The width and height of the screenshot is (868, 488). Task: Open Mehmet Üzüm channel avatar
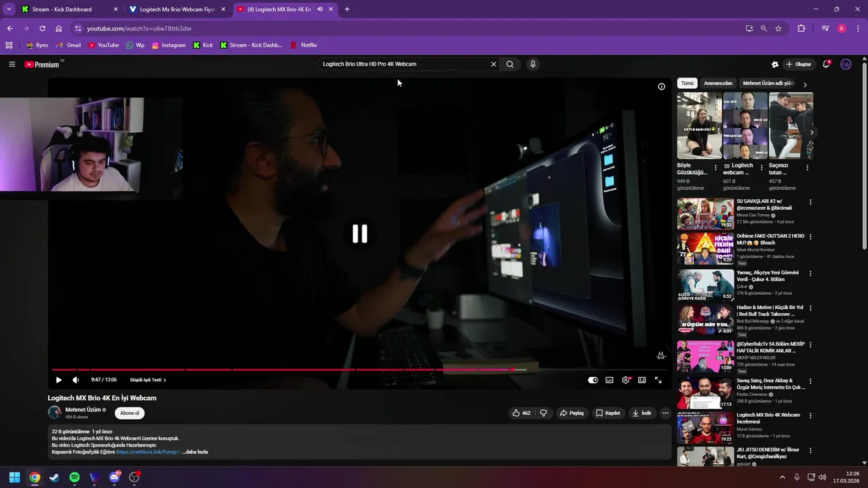pos(55,412)
